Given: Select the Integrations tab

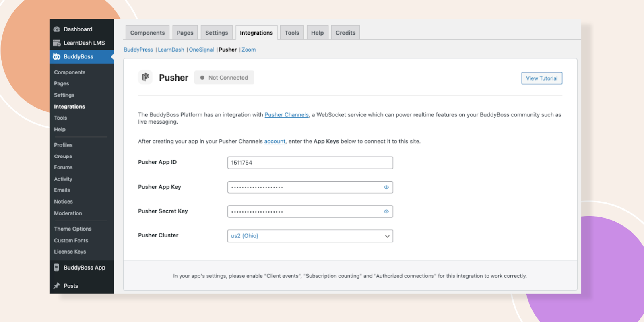Looking at the screenshot, I should tap(256, 33).
